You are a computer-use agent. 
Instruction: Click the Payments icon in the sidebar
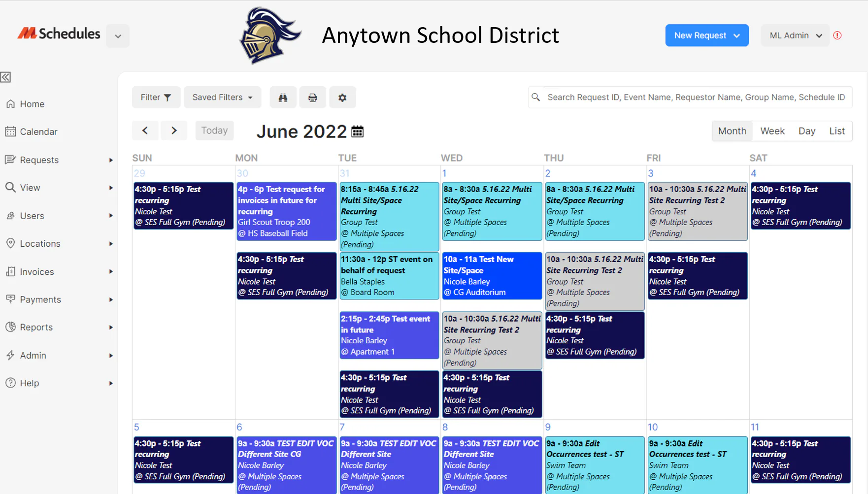pyautogui.click(x=10, y=299)
